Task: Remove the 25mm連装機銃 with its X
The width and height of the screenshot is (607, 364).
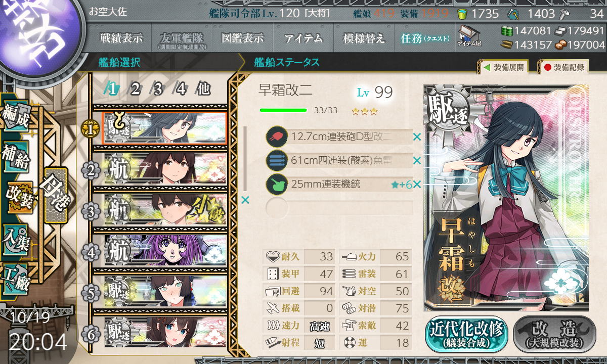Action: (x=417, y=185)
